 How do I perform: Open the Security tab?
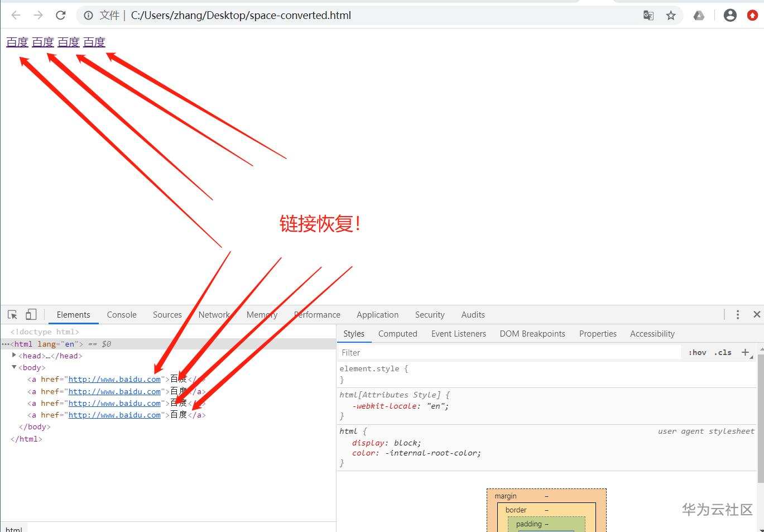click(430, 315)
